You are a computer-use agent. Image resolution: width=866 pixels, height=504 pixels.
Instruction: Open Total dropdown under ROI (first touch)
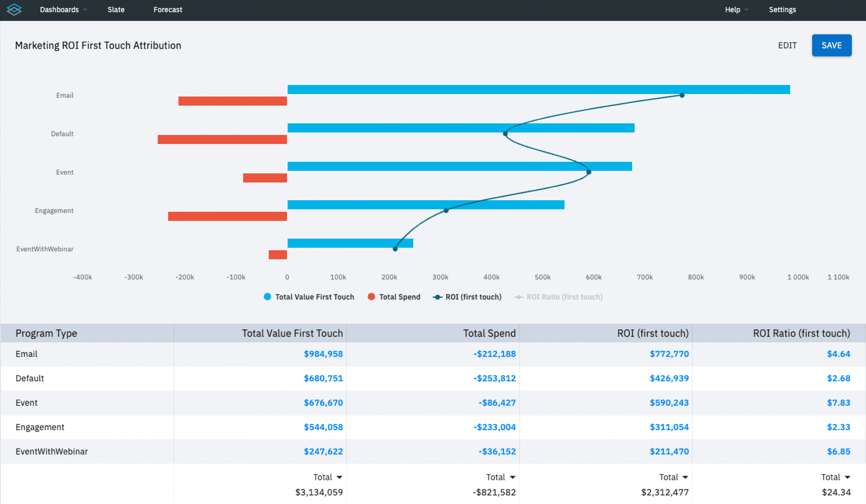click(x=674, y=477)
